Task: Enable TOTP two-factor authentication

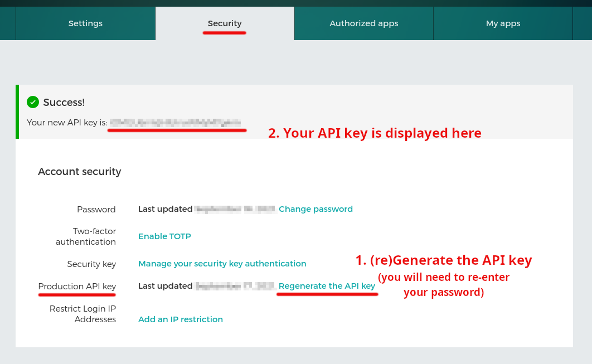Action: point(164,236)
